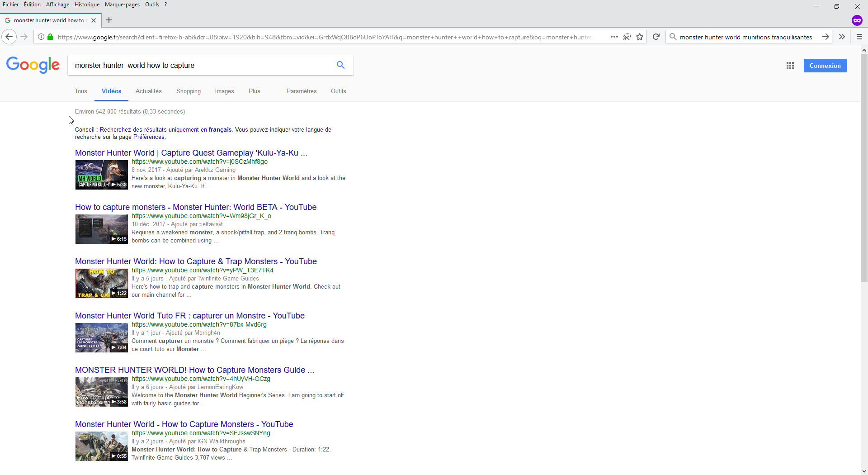Click the page vertical scrollbar thumb

(x=864, y=168)
